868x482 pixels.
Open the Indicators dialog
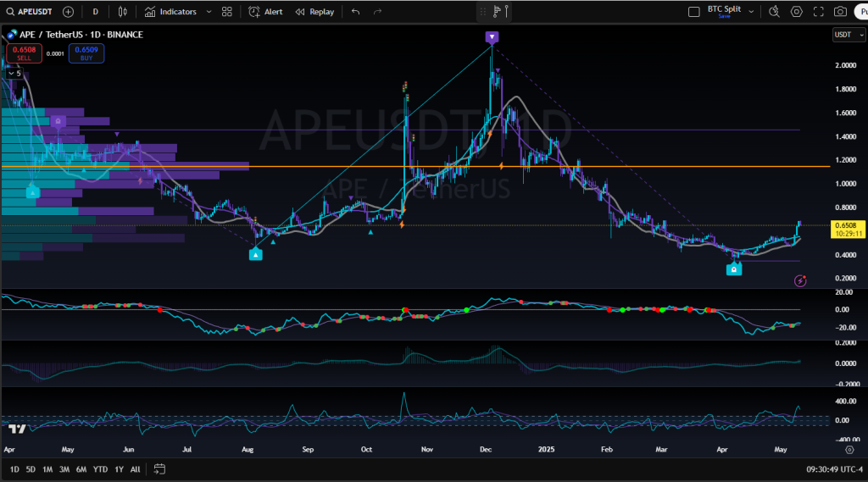[171, 12]
